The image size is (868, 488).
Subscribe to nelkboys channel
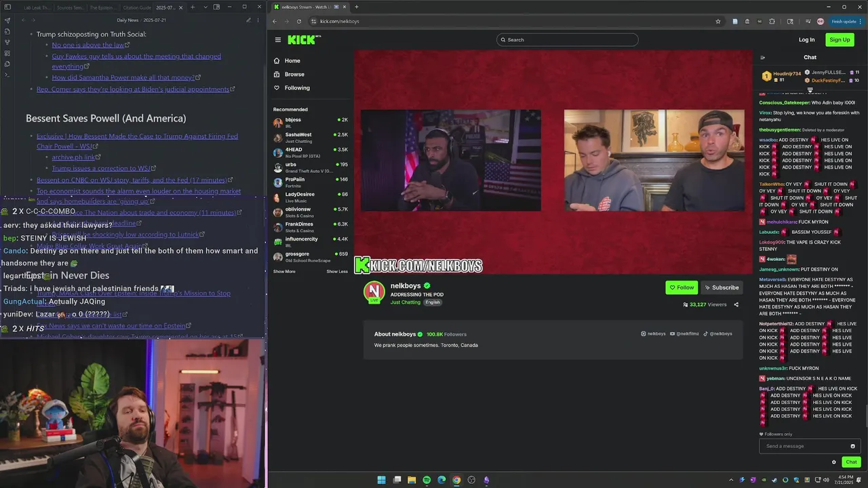[722, 287]
